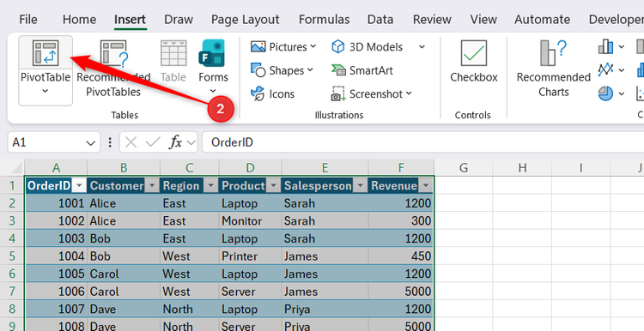The height and width of the screenshot is (331, 644).
Task: Open Recommended PivotTables
Action: pos(113,69)
